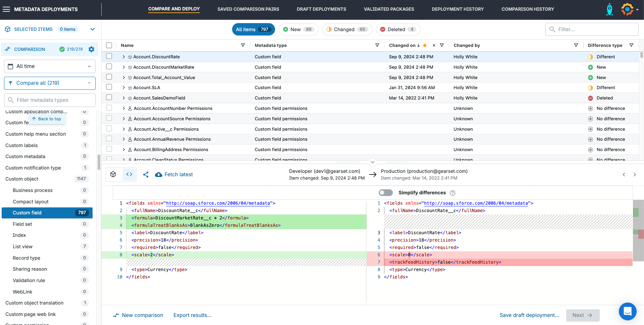The width and height of the screenshot is (644, 325).
Task: Click the share diff icon
Action: point(146,175)
